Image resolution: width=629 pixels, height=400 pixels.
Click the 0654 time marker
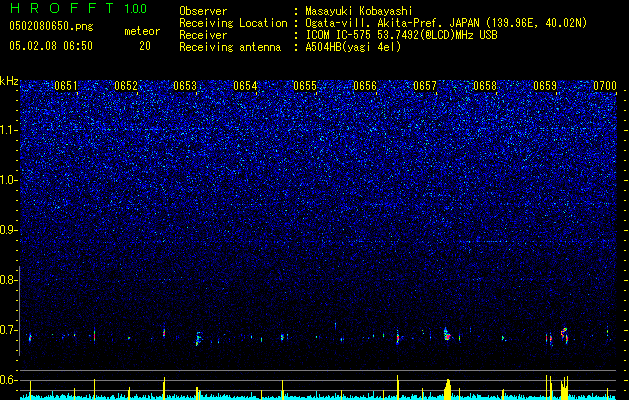click(245, 86)
